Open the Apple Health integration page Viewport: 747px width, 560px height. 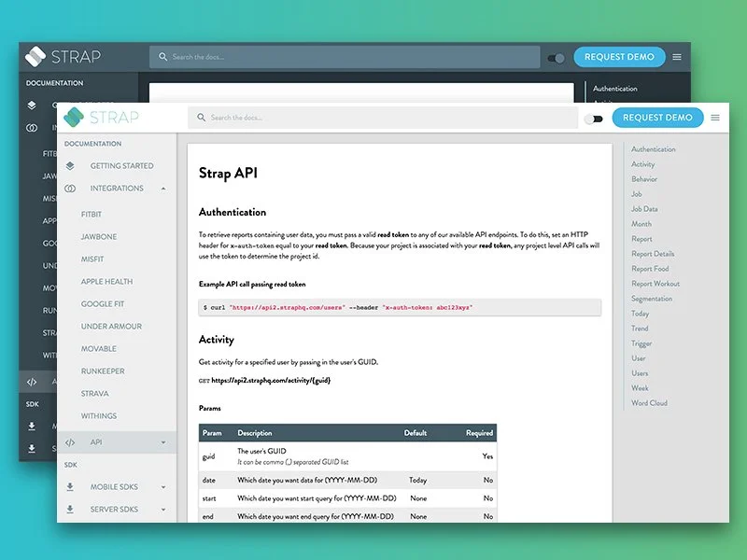click(x=106, y=282)
